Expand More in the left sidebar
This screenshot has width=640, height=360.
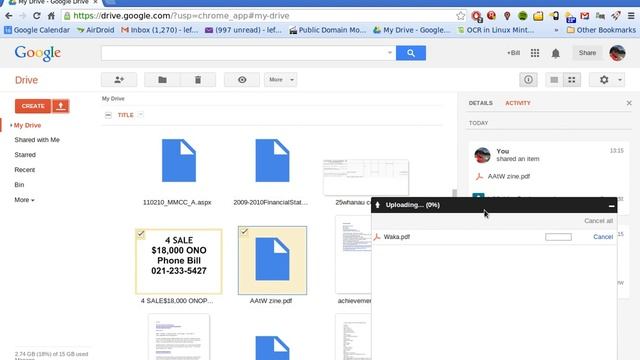tap(24, 200)
